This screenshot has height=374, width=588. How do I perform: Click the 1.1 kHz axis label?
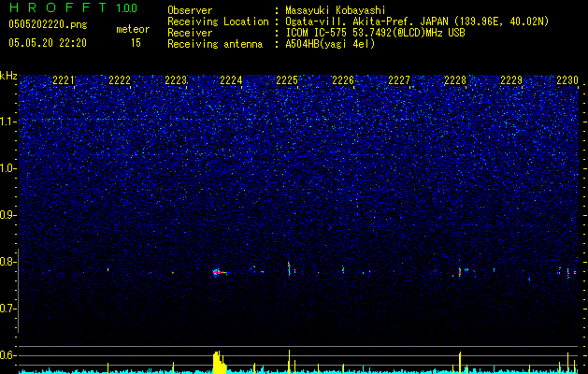coord(8,122)
